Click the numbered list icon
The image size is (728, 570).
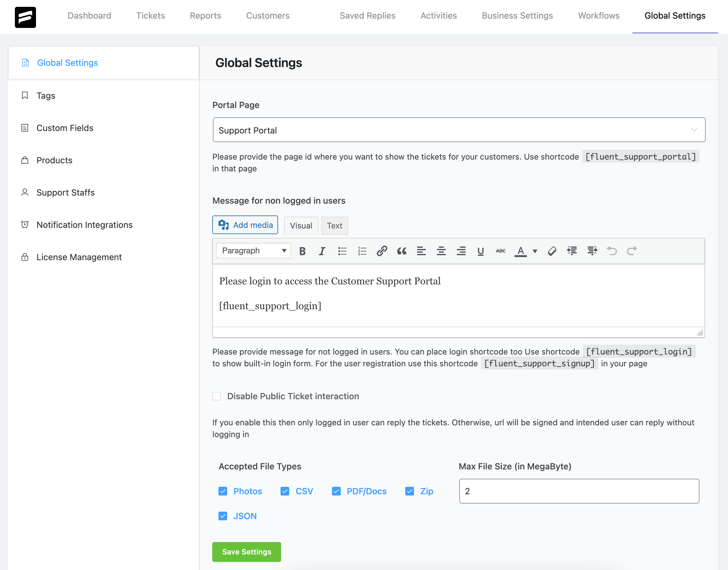pos(362,251)
